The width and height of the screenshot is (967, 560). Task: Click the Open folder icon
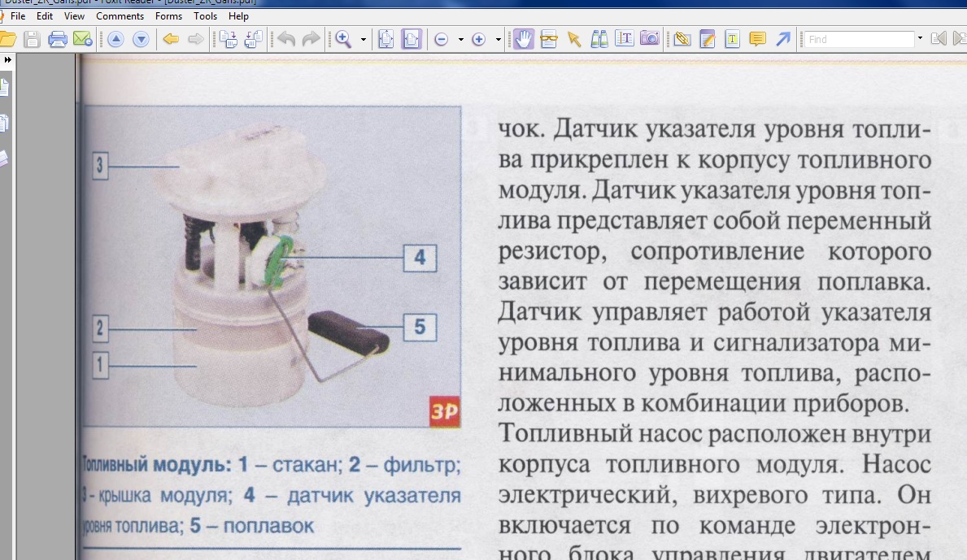[x=7, y=40]
